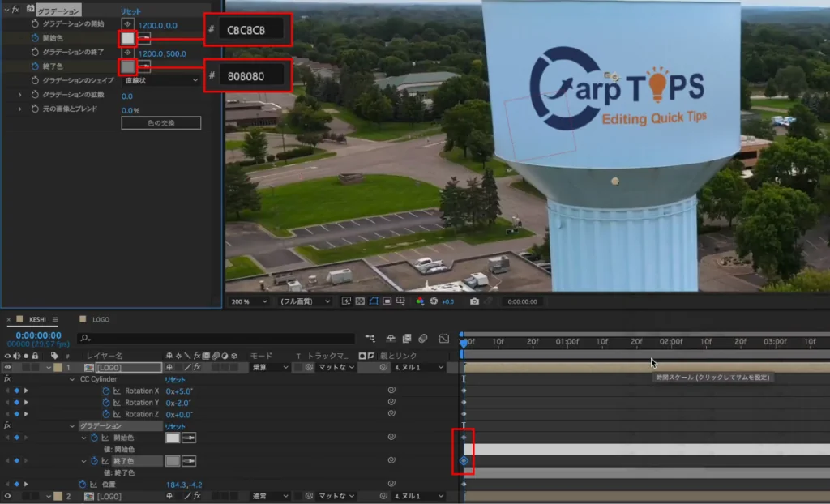Image resolution: width=830 pixels, height=504 pixels.
Task: Open 終了色 color swatch in effect controls
Action: (127, 66)
